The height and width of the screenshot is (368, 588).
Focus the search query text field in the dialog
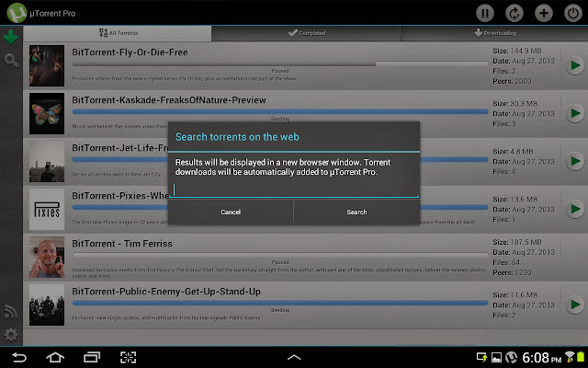tap(294, 190)
